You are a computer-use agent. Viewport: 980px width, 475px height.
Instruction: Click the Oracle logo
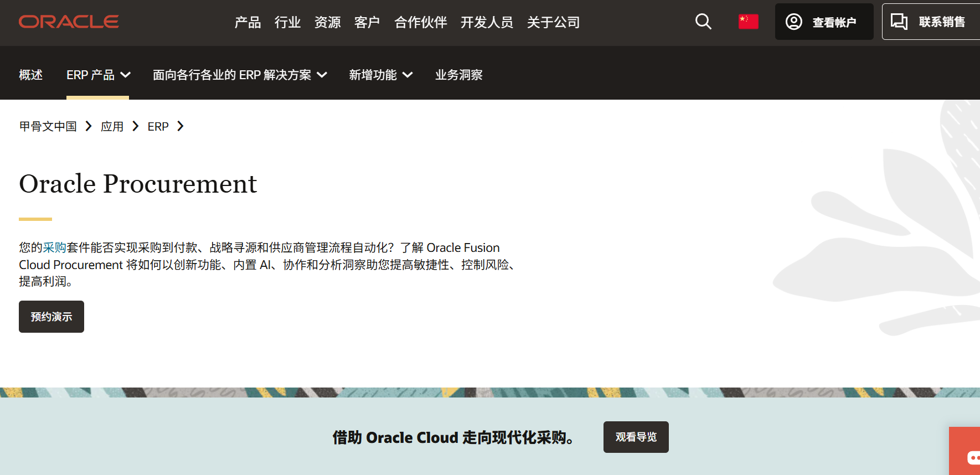[69, 22]
